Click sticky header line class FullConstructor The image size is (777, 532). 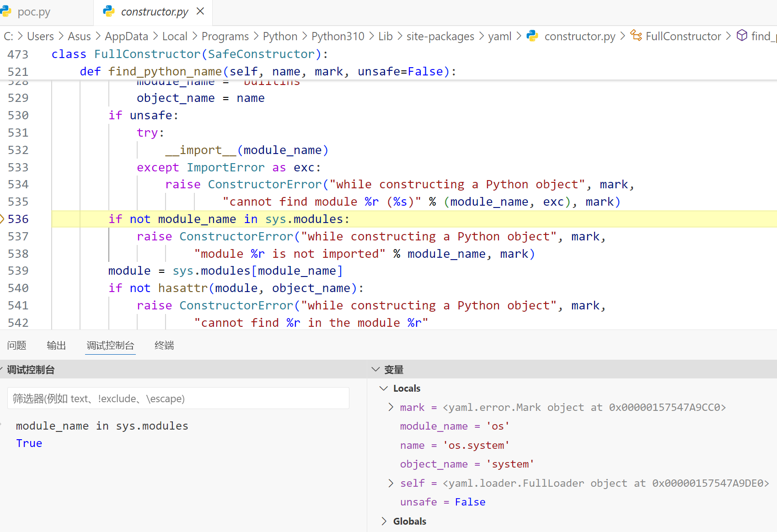point(190,54)
